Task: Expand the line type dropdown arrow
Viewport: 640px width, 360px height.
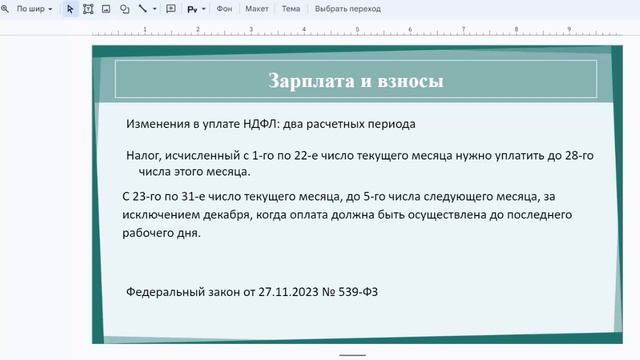Action: click(x=155, y=9)
